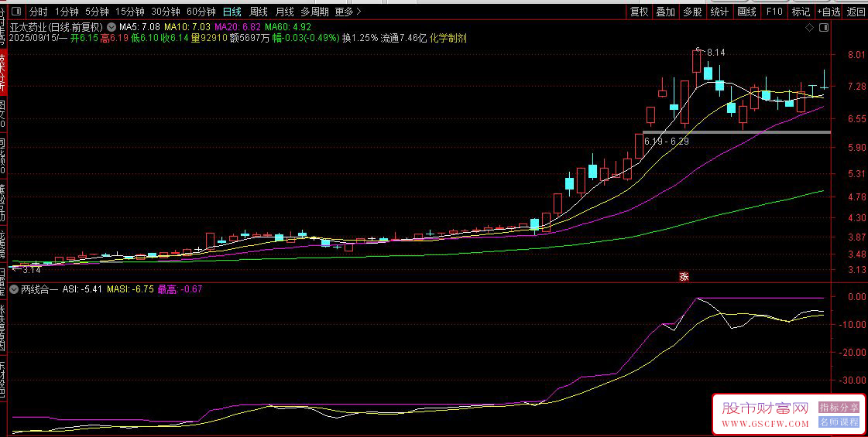Click the 两线合一 indicator name
The width and height of the screenshot is (868, 437).
tap(39, 288)
